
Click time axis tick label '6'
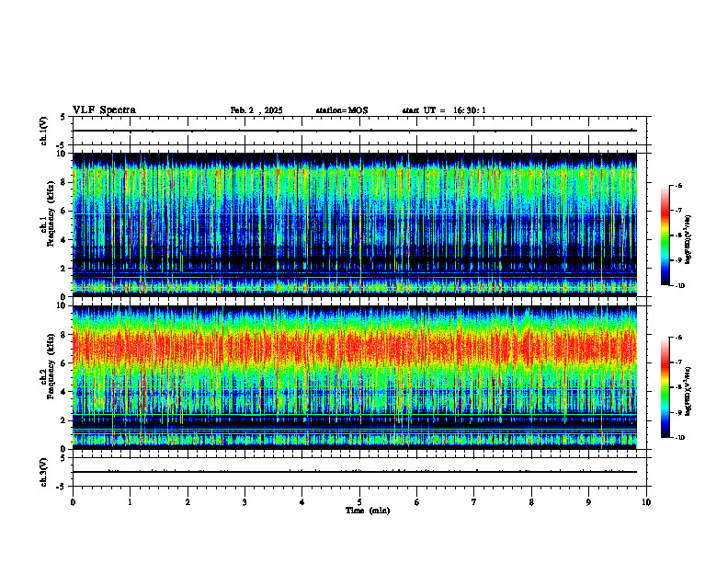point(417,502)
